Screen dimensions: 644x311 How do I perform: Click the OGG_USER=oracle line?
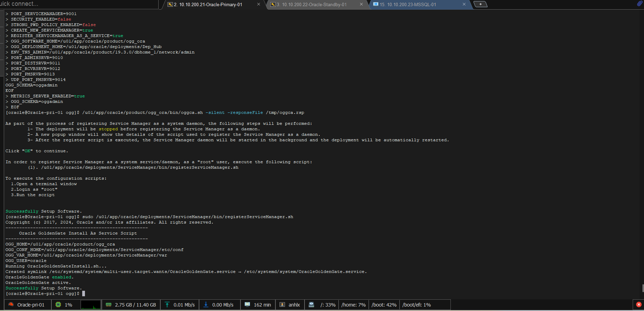(x=26, y=261)
